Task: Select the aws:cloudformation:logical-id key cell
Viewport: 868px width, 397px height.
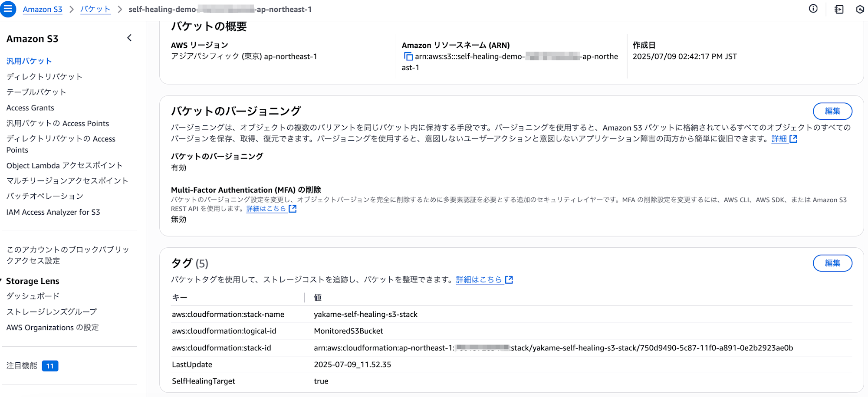Action: click(224, 331)
